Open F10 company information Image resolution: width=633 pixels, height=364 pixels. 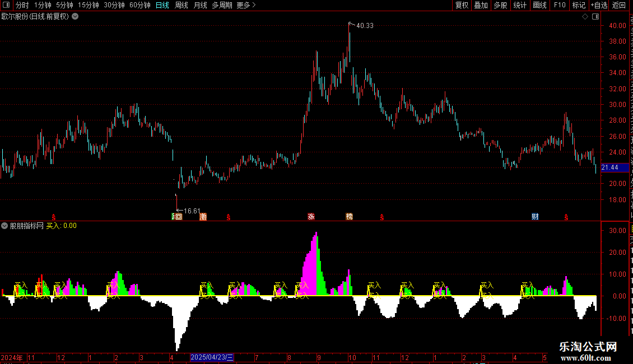point(560,5)
